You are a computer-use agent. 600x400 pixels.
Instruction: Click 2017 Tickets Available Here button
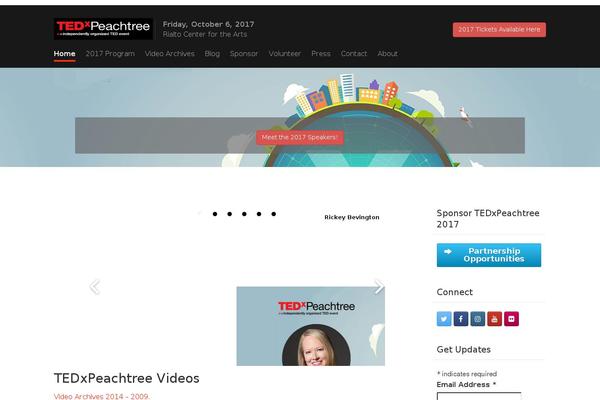point(499,29)
